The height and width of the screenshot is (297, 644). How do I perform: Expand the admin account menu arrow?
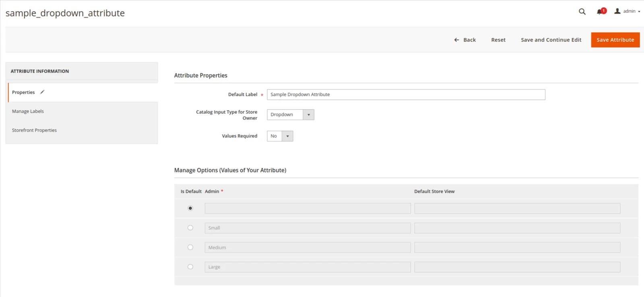point(639,12)
